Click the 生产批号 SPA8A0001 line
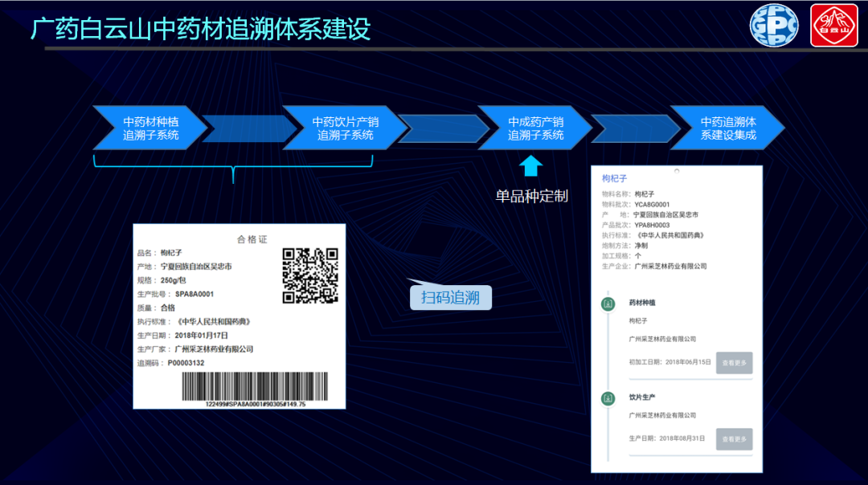 point(175,294)
